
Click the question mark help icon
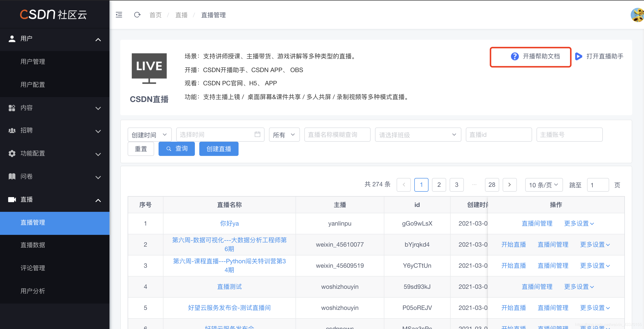(x=515, y=56)
